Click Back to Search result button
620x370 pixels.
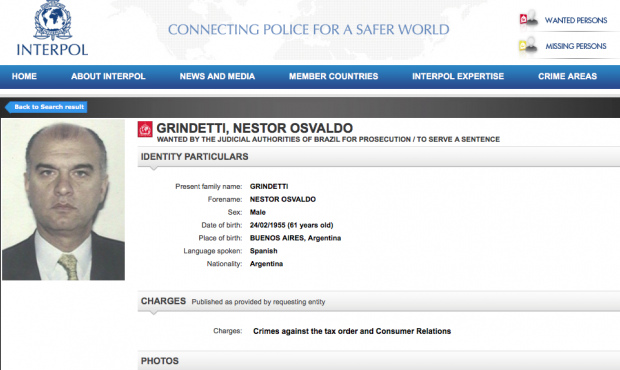coord(46,107)
